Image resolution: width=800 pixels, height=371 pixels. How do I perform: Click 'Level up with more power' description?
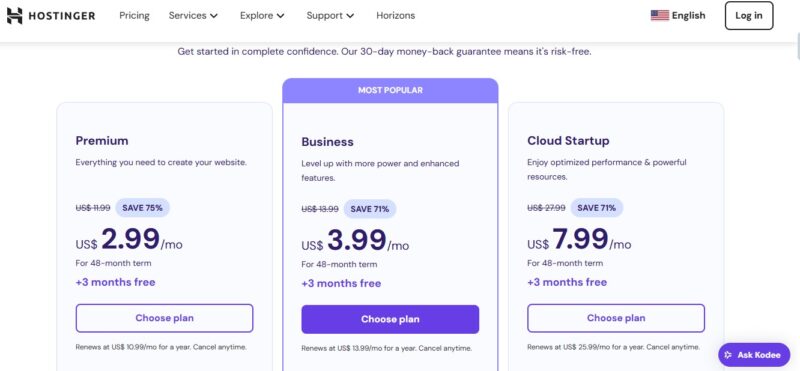pos(380,170)
